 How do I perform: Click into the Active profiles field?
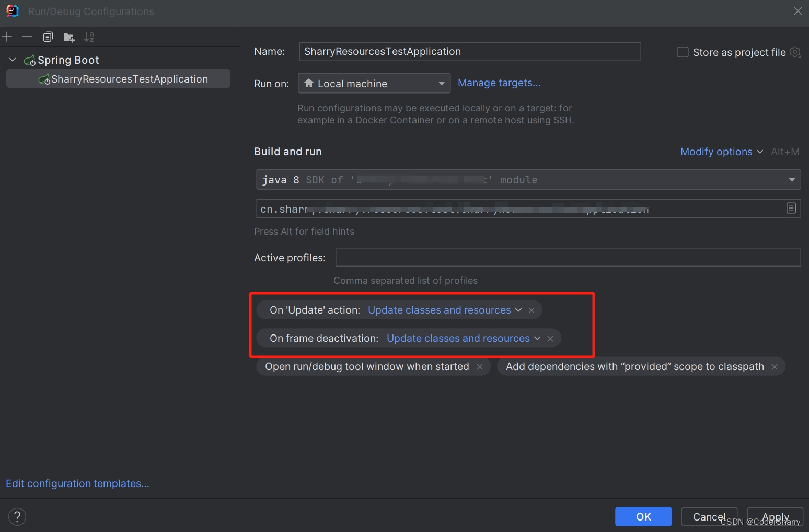click(x=568, y=258)
